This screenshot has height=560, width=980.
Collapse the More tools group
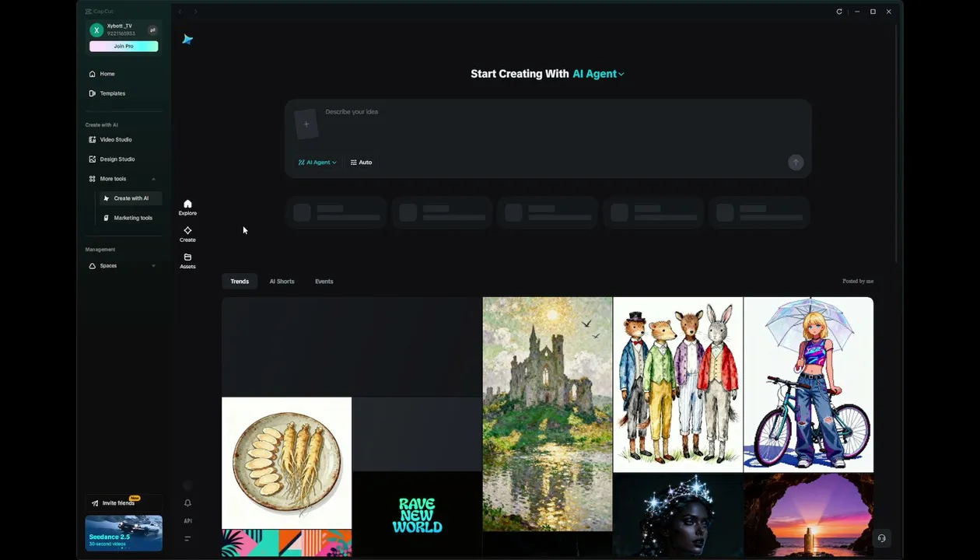(x=153, y=179)
